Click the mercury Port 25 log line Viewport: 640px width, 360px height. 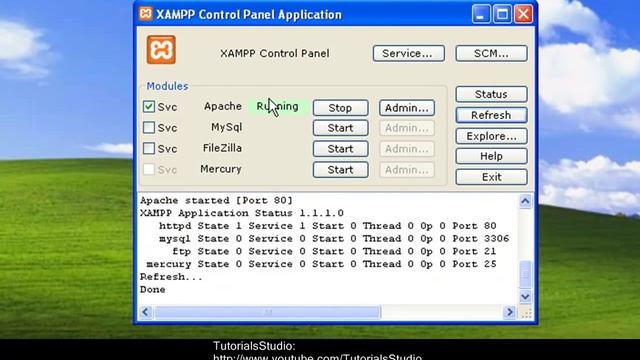pyautogui.click(x=321, y=264)
